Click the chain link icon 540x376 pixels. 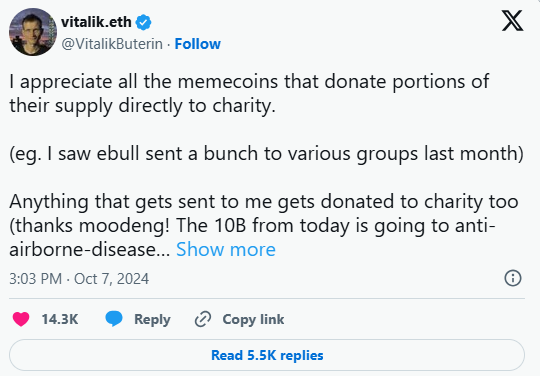pyautogui.click(x=203, y=319)
